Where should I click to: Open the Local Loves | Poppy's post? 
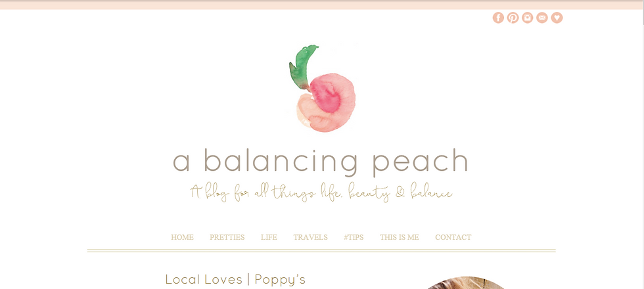(235, 280)
